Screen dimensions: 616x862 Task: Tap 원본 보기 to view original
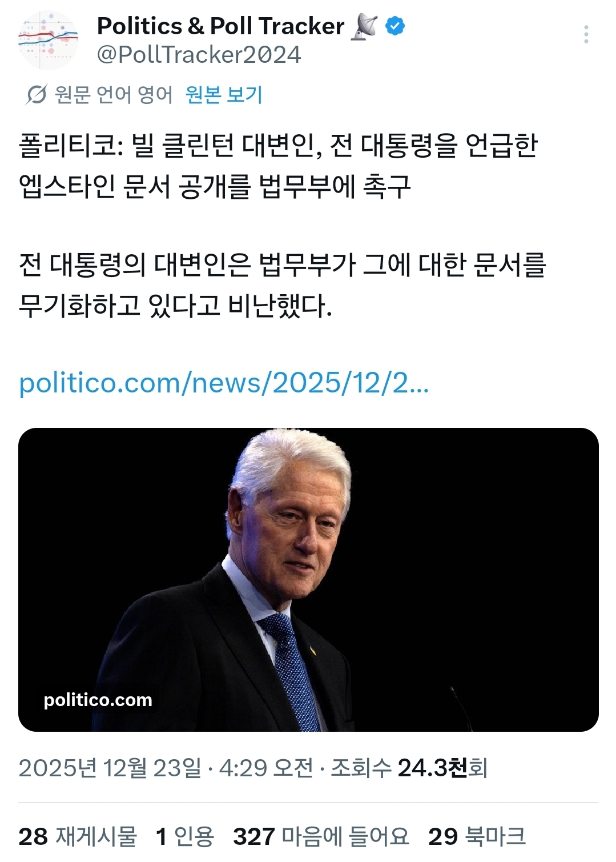(224, 94)
